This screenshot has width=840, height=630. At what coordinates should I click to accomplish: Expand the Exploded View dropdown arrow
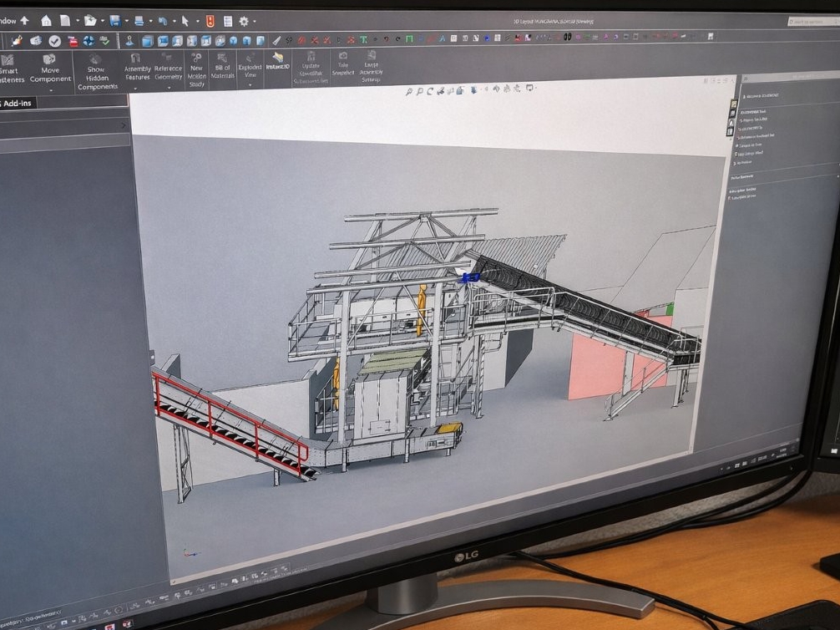tap(250, 85)
